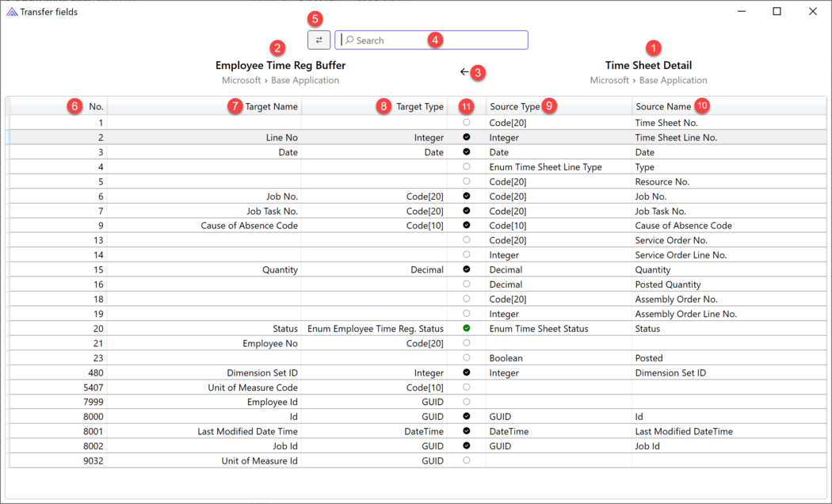Click Microsoft › Base Application under Time Sheet Detail
Image resolution: width=832 pixels, height=504 pixels.
click(648, 80)
